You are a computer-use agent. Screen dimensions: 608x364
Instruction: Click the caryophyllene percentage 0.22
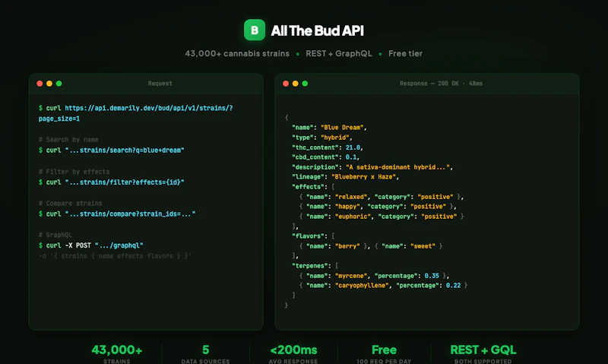point(453,286)
